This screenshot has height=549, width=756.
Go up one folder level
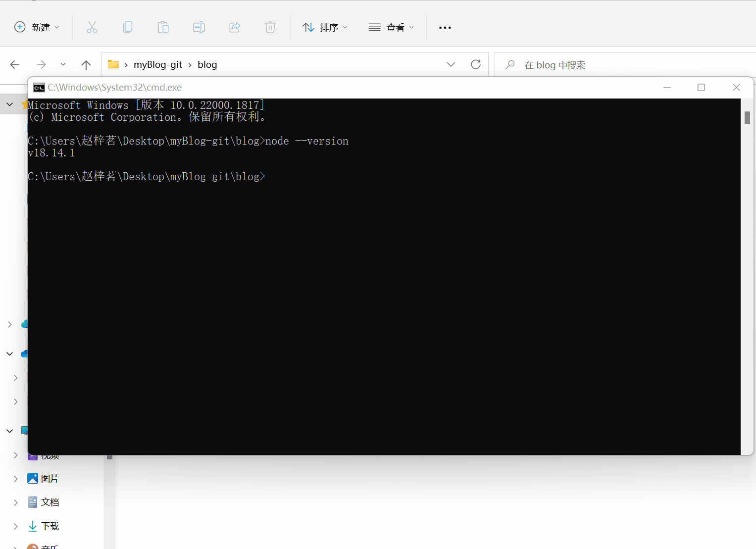pos(86,65)
